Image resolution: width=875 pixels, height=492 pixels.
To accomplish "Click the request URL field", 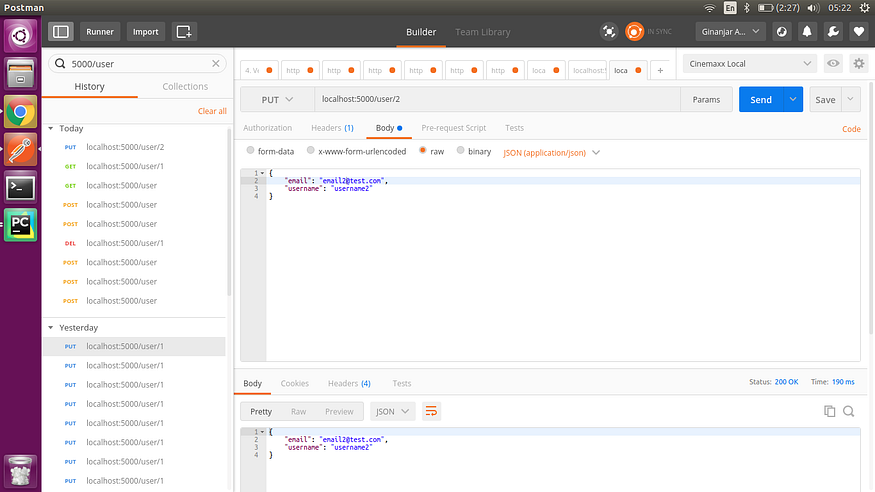I will point(497,99).
